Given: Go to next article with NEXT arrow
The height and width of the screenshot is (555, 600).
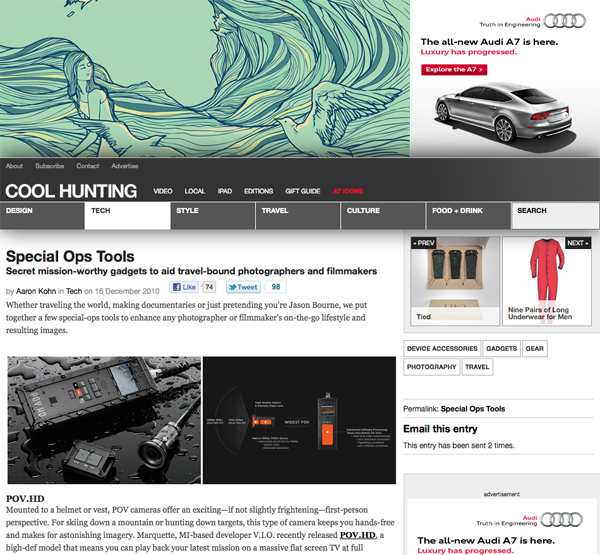Looking at the screenshot, I should pos(578,243).
